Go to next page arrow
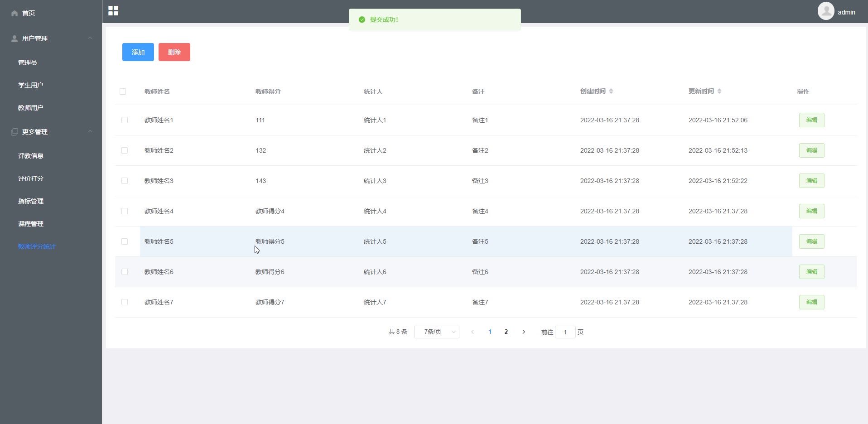 pos(524,332)
